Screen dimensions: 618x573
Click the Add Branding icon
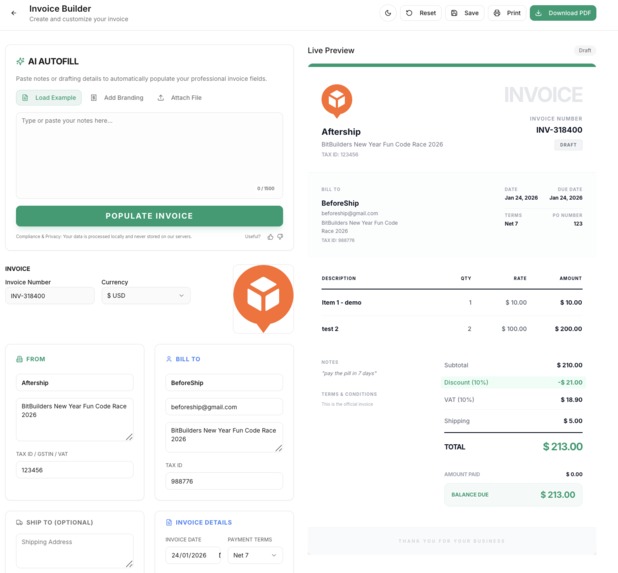click(x=94, y=98)
